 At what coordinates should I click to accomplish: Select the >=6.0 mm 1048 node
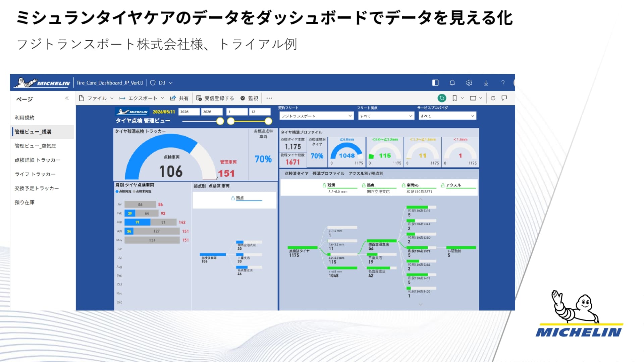pyautogui.click(x=342, y=272)
